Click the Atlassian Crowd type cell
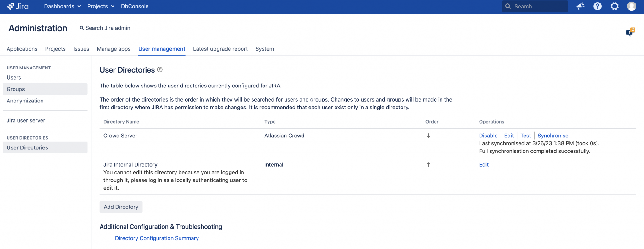 (284, 136)
